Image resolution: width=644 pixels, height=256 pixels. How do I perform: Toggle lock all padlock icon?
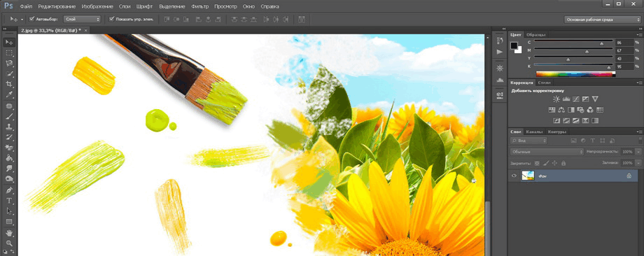[563, 163]
